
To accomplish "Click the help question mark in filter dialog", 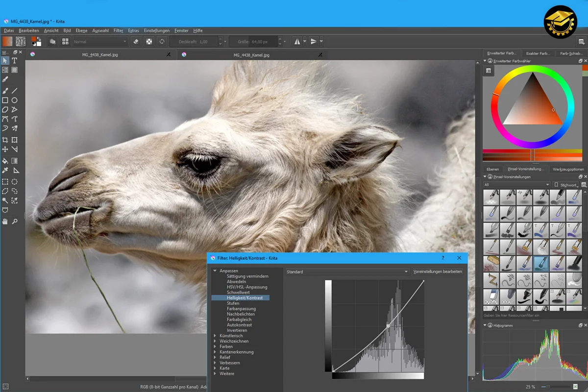I will 443,258.
